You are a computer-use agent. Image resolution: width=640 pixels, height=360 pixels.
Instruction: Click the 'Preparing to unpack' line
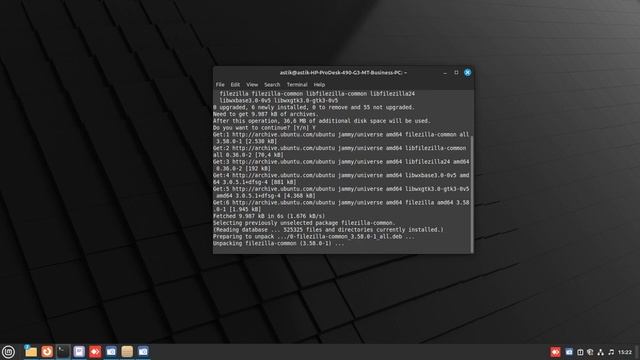click(x=313, y=236)
